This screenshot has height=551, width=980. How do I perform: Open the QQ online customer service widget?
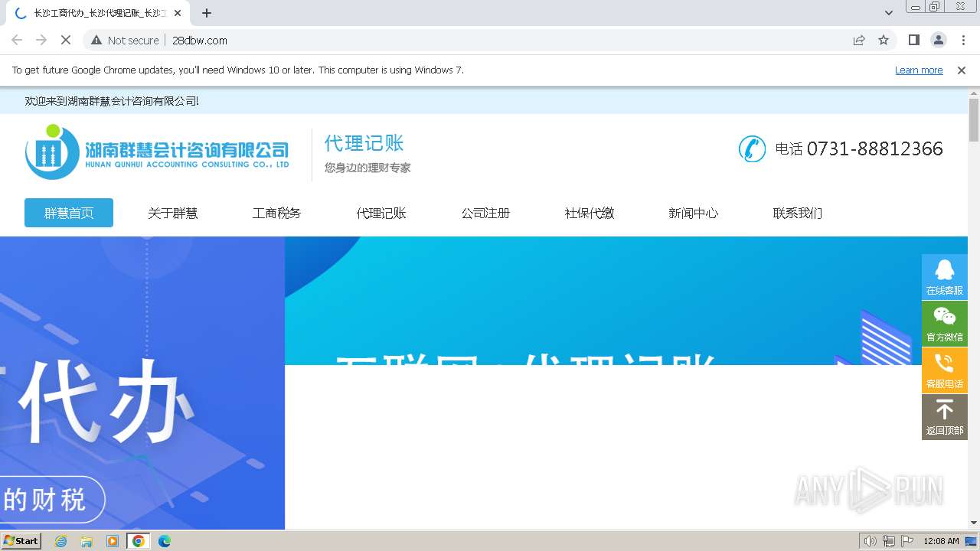tap(944, 277)
